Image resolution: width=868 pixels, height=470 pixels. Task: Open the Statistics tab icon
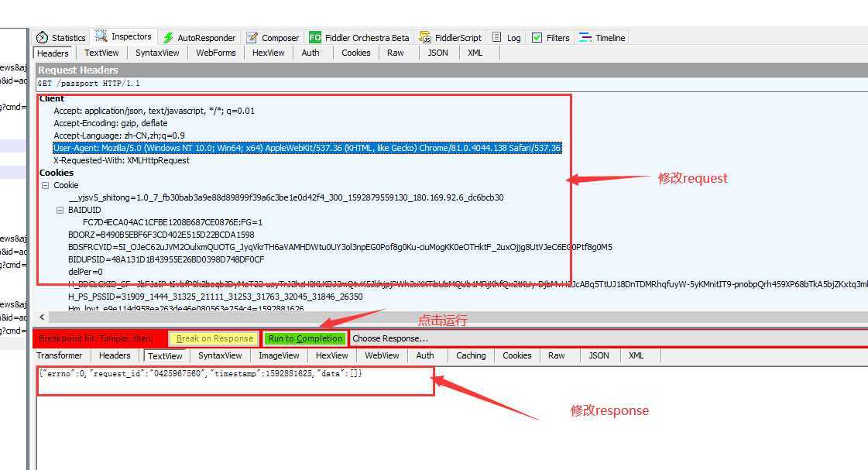[42, 38]
